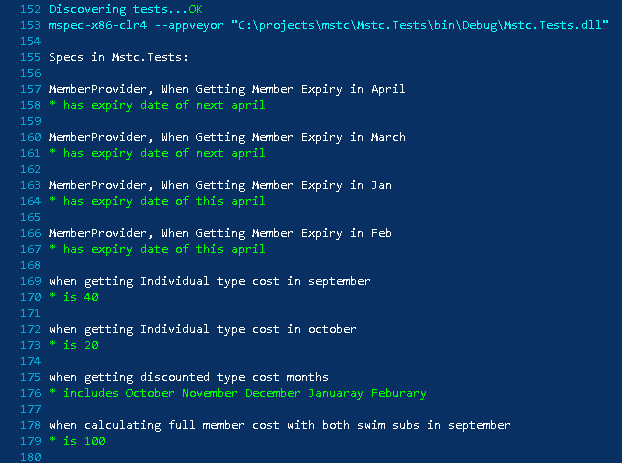The image size is (622, 463).
Task: Click 'Individual type cost in september' line
Action: [209, 281]
